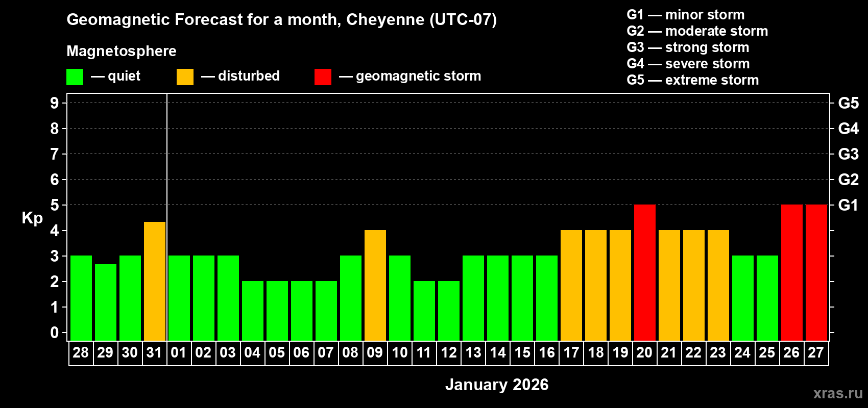Click the G4 — severe storm legend line
This screenshot has height=408, width=868.
[x=688, y=64]
